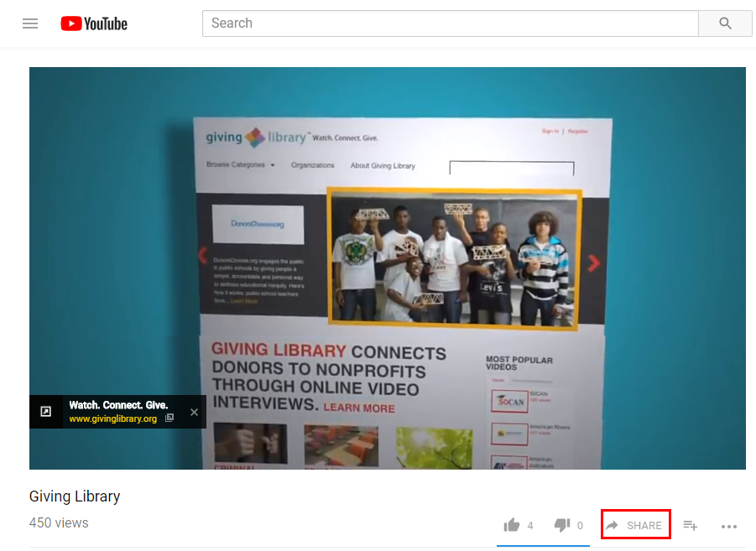
Task: Click the Giving Library video title
Action: 75,496
